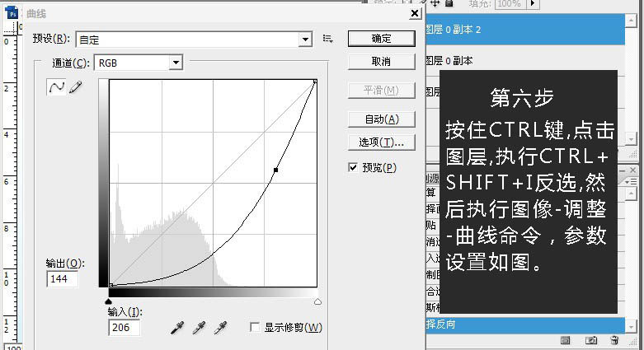
Task: Create new document from current state icon
Action: click(x=565, y=340)
